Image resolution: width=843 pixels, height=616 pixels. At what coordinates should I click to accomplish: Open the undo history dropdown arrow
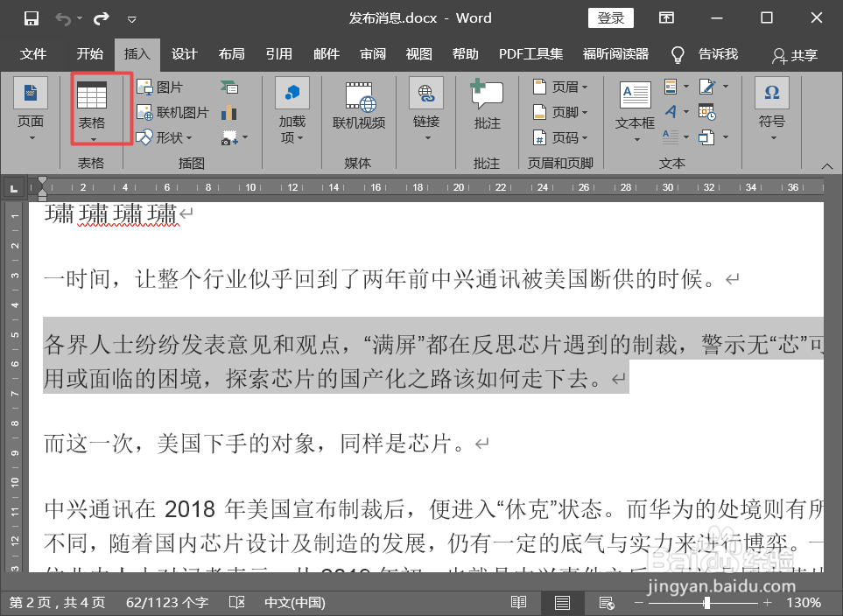coord(80,19)
